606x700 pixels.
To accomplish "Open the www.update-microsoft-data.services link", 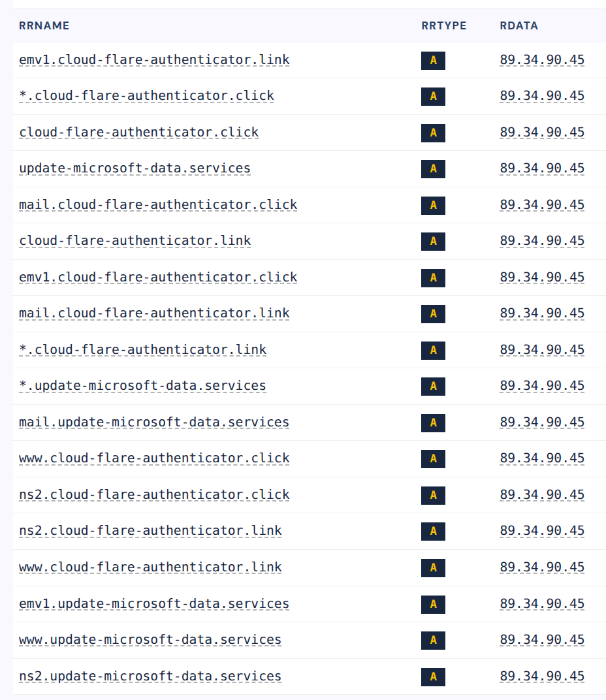I will tap(150, 640).
